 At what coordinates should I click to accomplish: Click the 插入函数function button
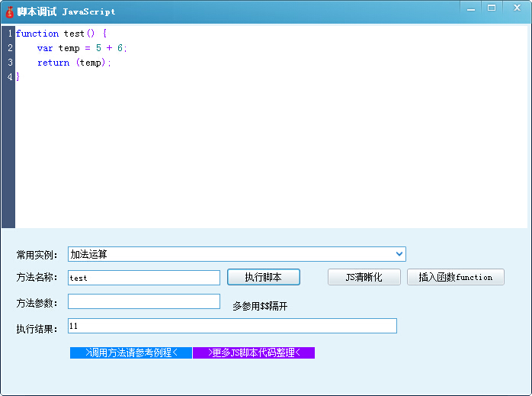click(x=456, y=277)
